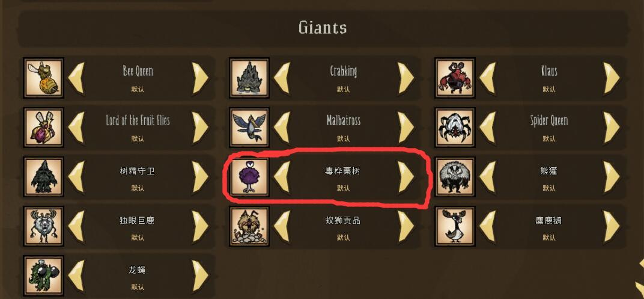Image resolution: width=644 pixels, height=299 pixels.
Task: Click right arrow for 毒桦栗树 setting
Action: [x=406, y=177]
